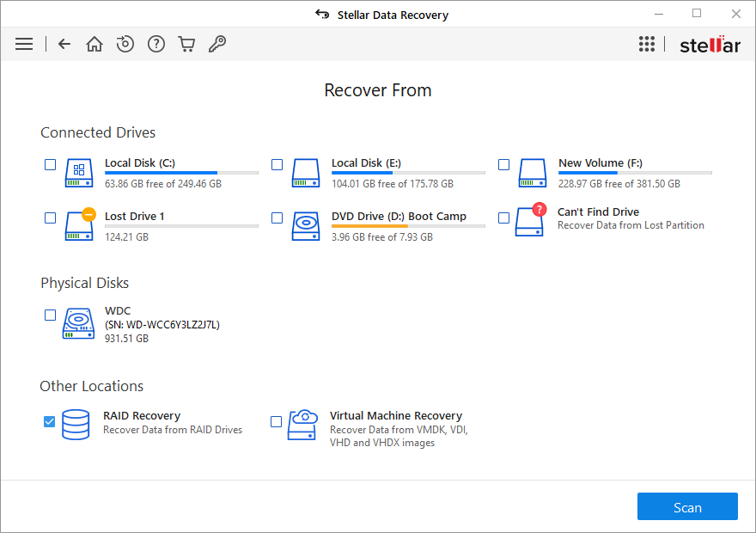The width and height of the screenshot is (756, 533).
Task: Select the Local Disk (E:) checkbox
Action: pyautogui.click(x=277, y=164)
